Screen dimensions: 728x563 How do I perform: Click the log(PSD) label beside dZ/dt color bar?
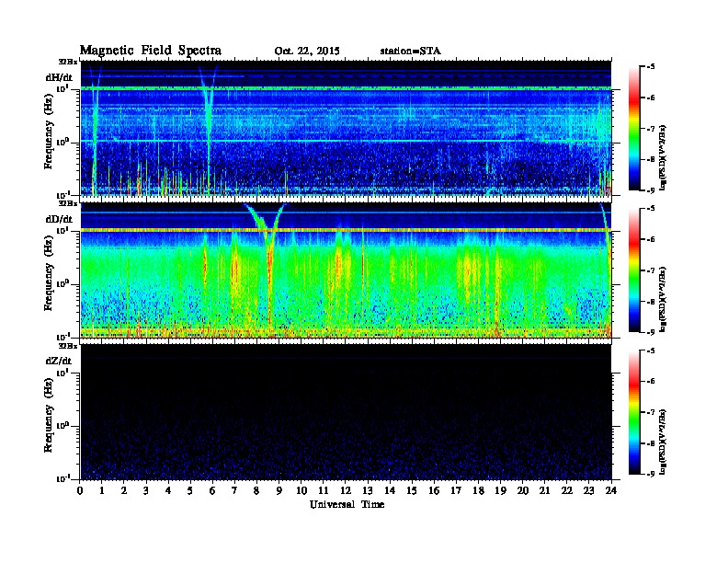tap(663, 442)
